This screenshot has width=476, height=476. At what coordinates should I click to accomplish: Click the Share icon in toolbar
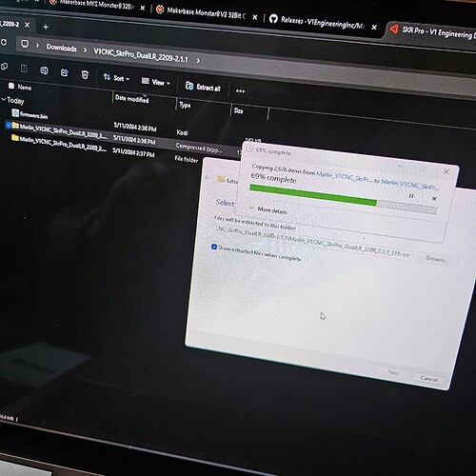[x=65, y=72]
